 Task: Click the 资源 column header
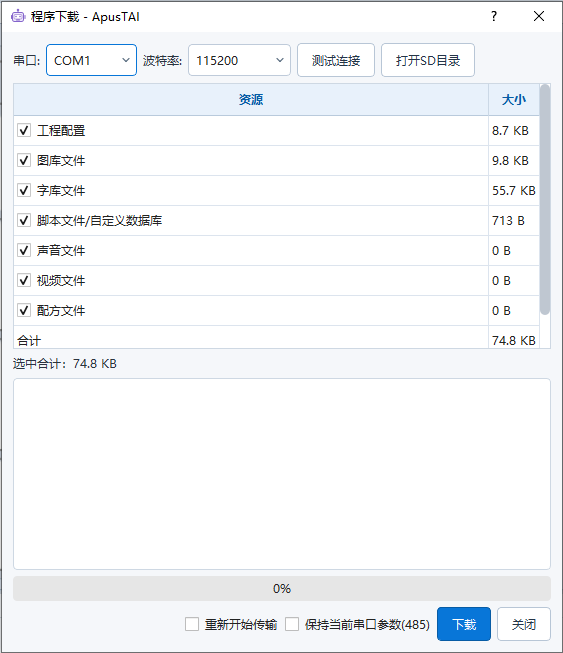pyautogui.click(x=251, y=100)
